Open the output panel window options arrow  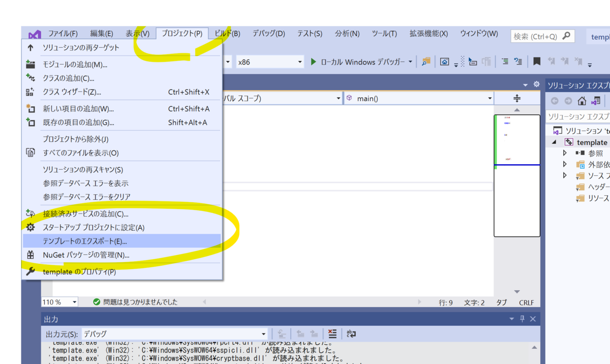(512, 319)
